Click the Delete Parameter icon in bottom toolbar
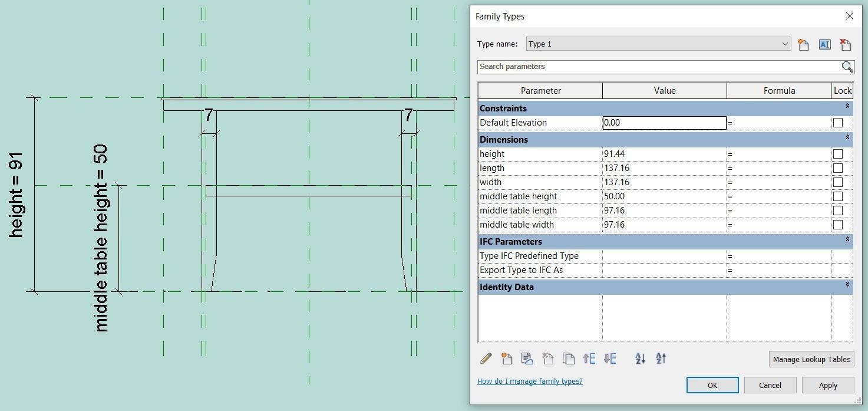This screenshot has width=868, height=411. click(x=547, y=359)
